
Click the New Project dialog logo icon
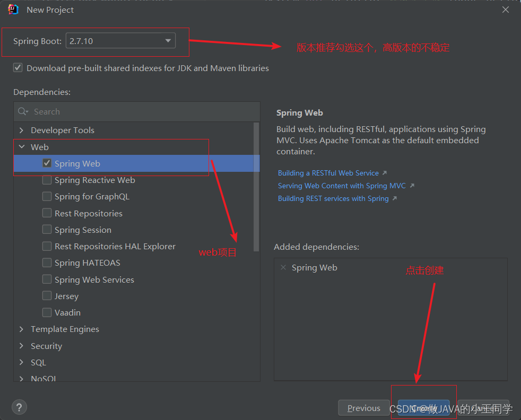click(x=12, y=9)
